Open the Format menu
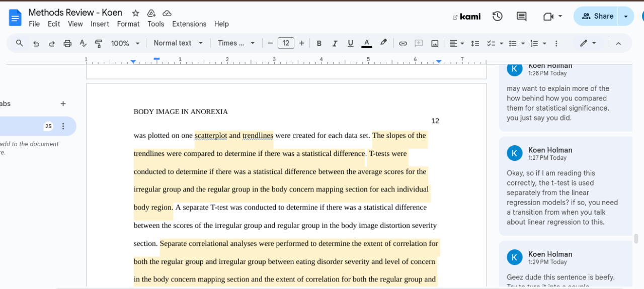Viewport: 644px width, 289px height. 128,24
